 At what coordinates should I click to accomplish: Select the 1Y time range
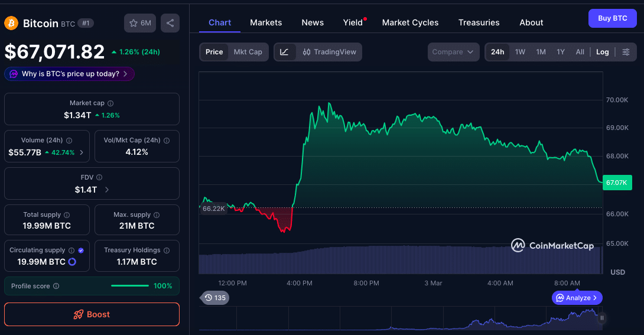pos(561,52)
